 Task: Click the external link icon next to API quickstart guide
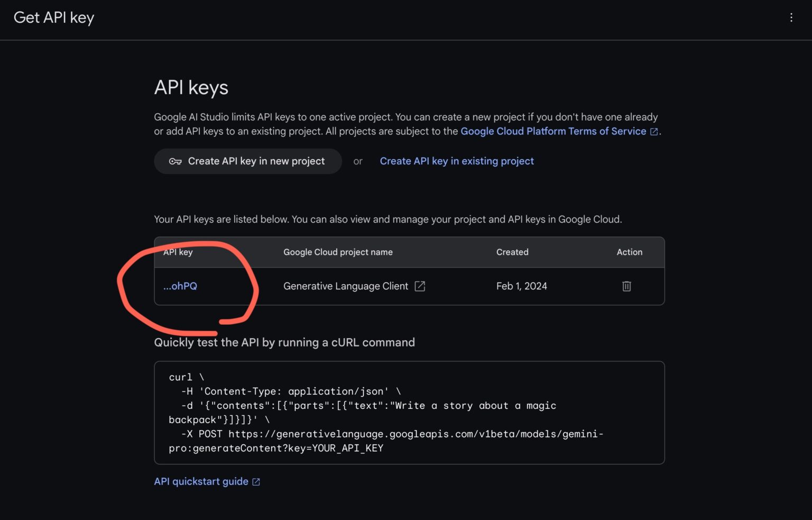tap(256, 481)
